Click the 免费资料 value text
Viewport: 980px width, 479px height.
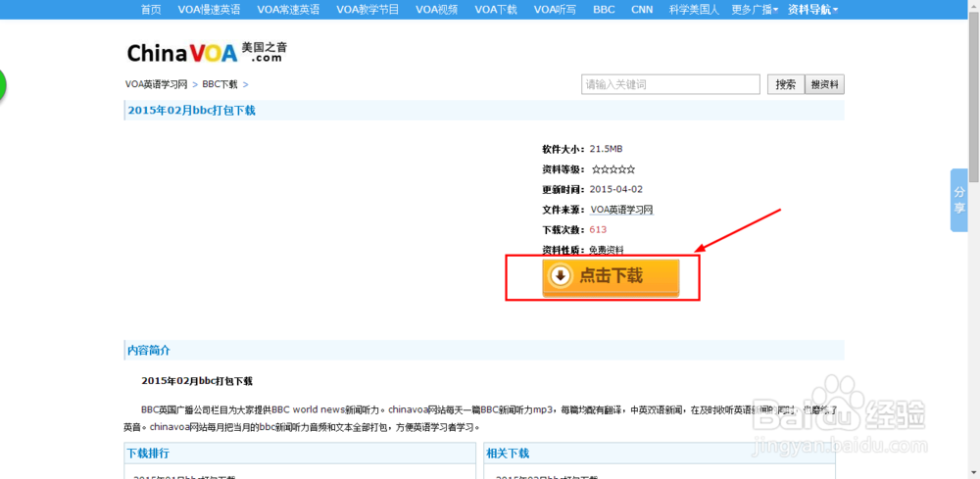607,250
